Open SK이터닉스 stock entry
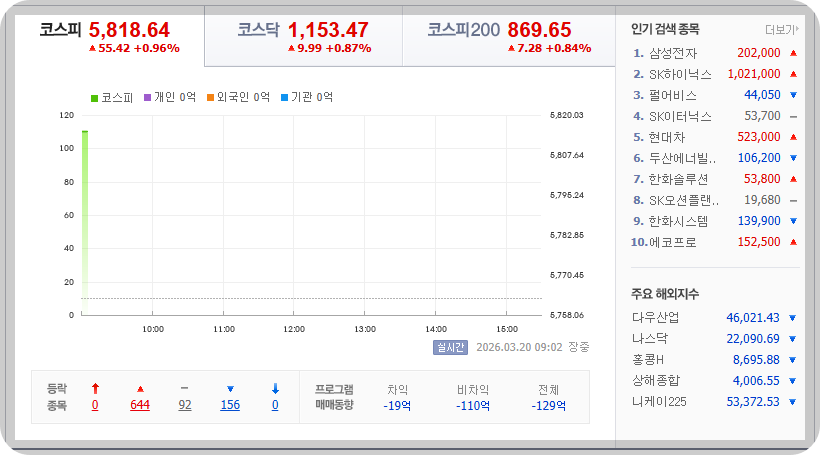This screenshot has width=820, height=455. (x=680, y=116)
